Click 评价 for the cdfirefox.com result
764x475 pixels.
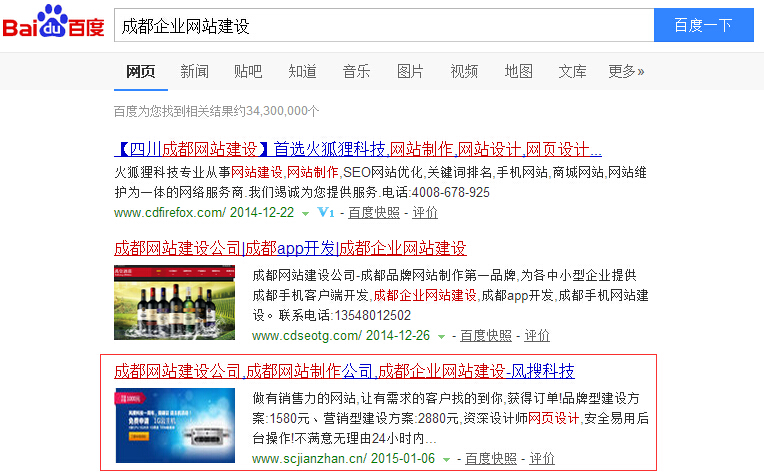425,213
